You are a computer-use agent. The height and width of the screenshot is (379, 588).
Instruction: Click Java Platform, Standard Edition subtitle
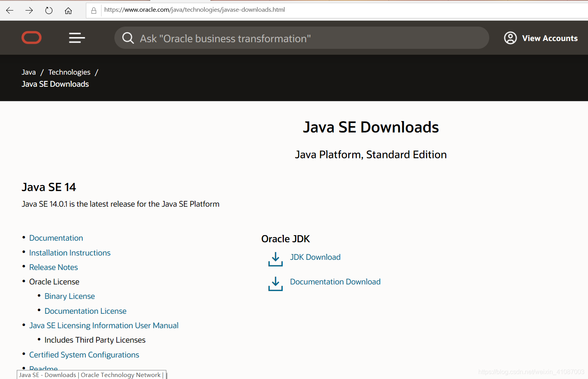(x=371, y=155)
